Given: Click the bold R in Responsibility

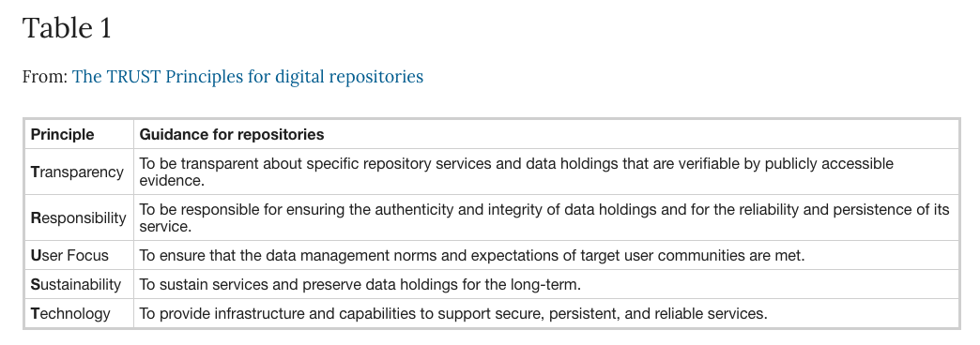Looking at the screenshot, I should pos(36,217).
